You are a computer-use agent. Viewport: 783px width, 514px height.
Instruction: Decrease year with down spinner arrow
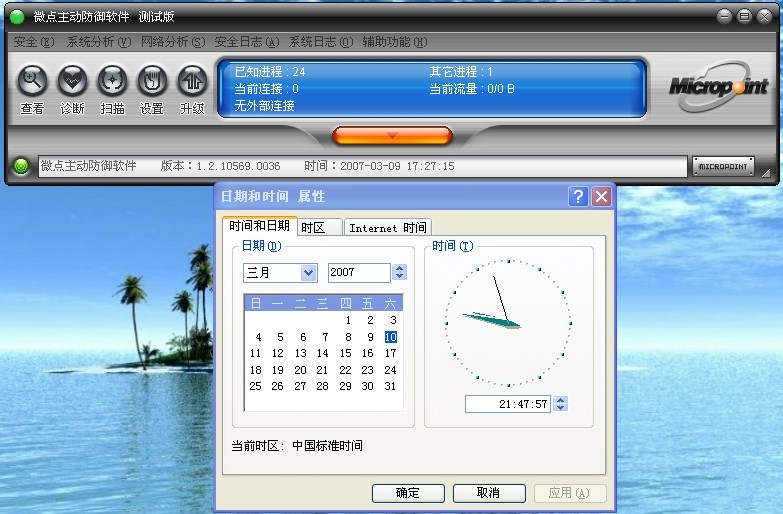coord(399,277)
